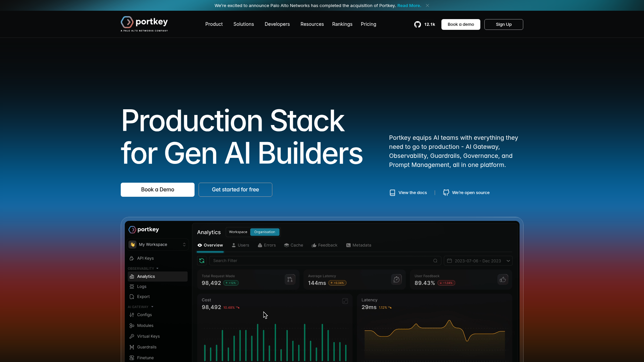Click the dashboard Portkey logo
The image size is (644, 362).
click(x=144, y=230)
